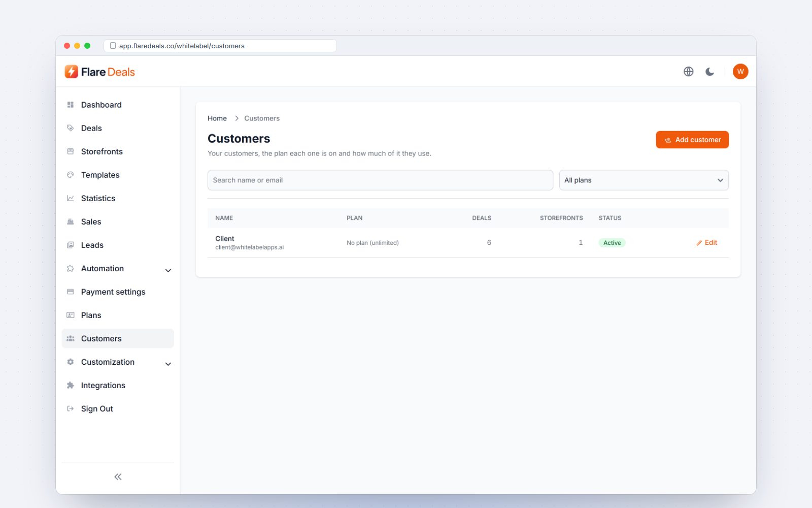Click the Leads icon in sidebar
Viewport: 812px width, 508px height.
pyautogui.click(x=71, y=245)
